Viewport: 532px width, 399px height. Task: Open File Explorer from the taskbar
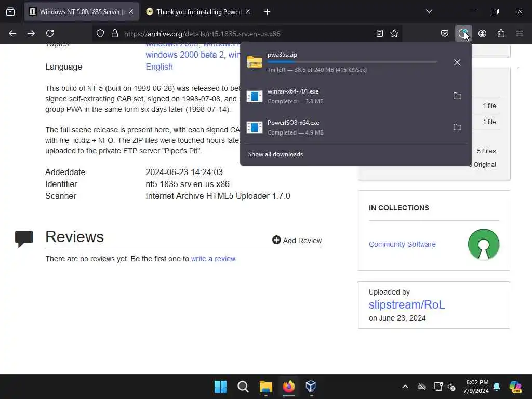[x=265, y=387]
